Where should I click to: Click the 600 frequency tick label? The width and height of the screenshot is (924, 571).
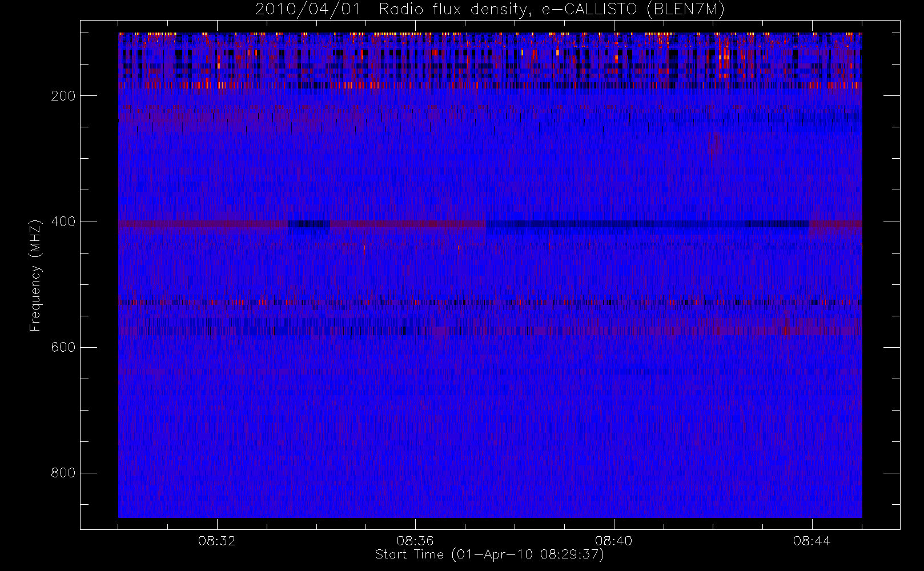[x=63, y=347]
